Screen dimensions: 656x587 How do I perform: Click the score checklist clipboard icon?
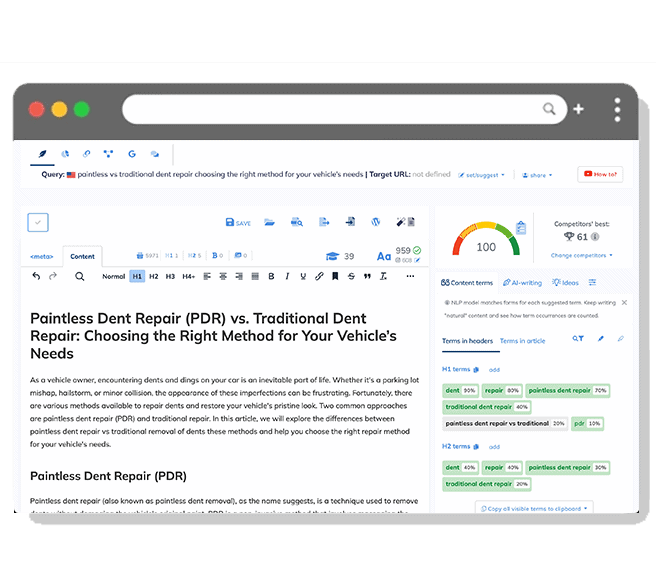tap(521, 228)
